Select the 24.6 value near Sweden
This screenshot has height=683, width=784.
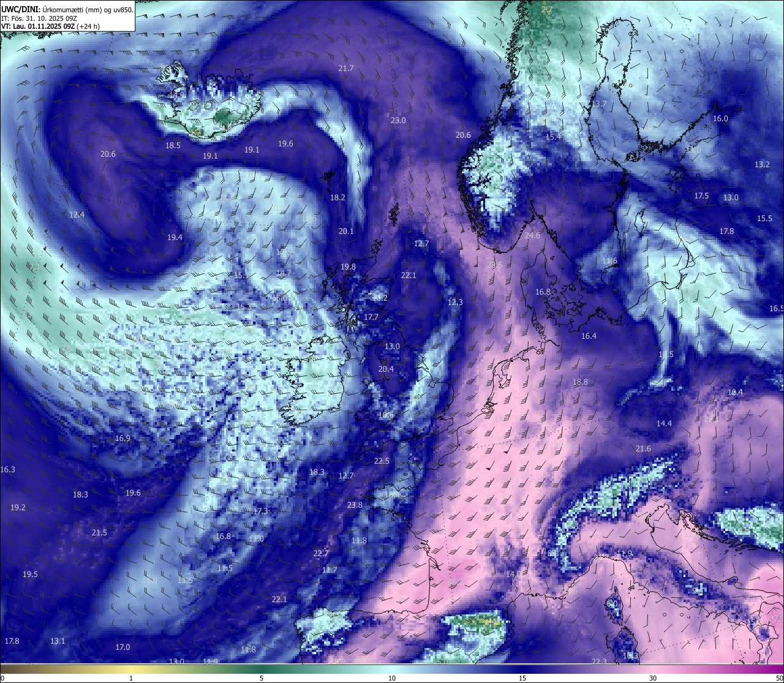532,235
